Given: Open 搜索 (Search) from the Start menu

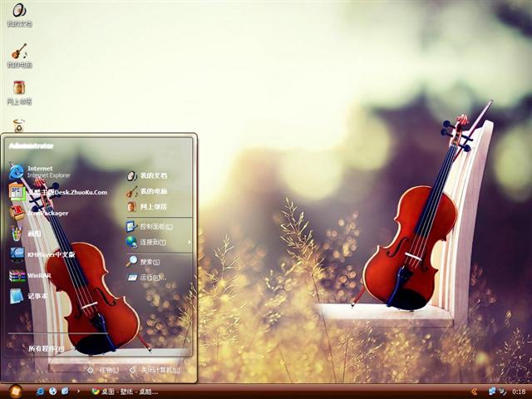Looking at the screenshot, I should (143, 262).
